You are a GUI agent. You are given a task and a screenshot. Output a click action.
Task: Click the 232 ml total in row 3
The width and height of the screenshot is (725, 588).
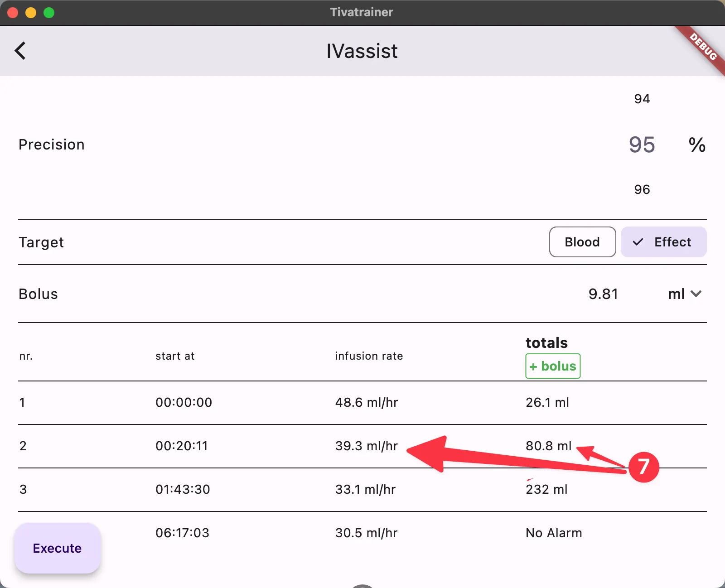coord(546,489)
